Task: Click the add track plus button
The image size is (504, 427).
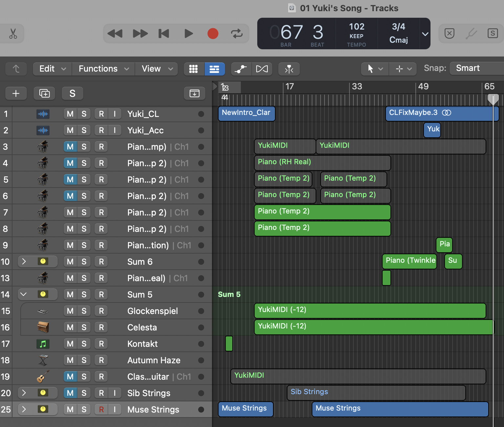Action: pyautogui.click(x=16, y=93)
